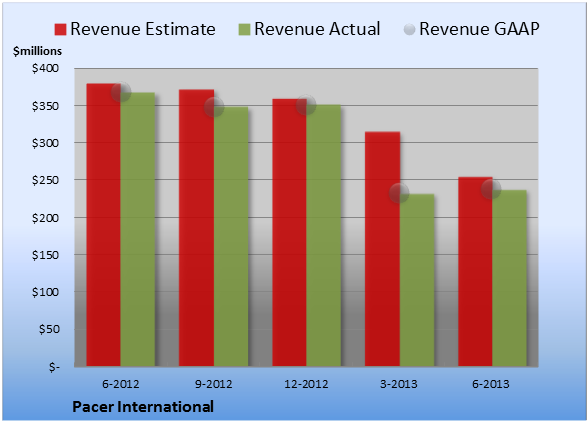Select the red estimate bar for 3-2013
Image resolution: width=588 pixels, height=422 pixels.
click(x=382, y=249)
